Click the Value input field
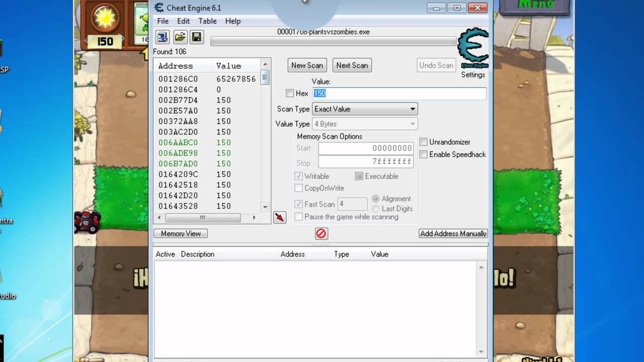The image size is (644, 362). (399, 93)
